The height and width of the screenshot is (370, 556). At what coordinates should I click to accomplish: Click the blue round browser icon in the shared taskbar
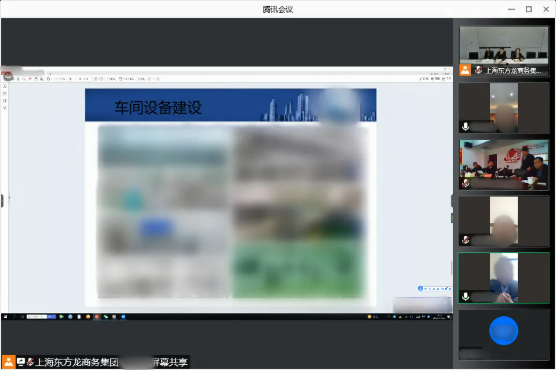pyautogui.click(x=70, y=316)
